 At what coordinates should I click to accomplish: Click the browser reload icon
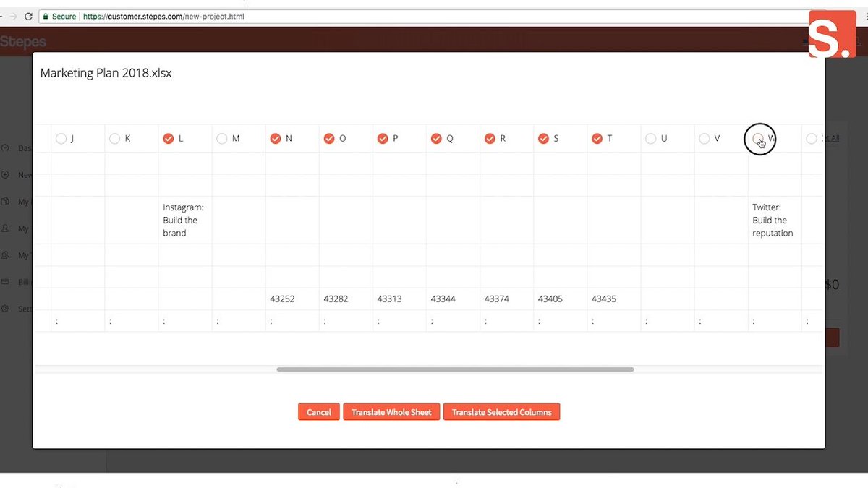[29, 16]
